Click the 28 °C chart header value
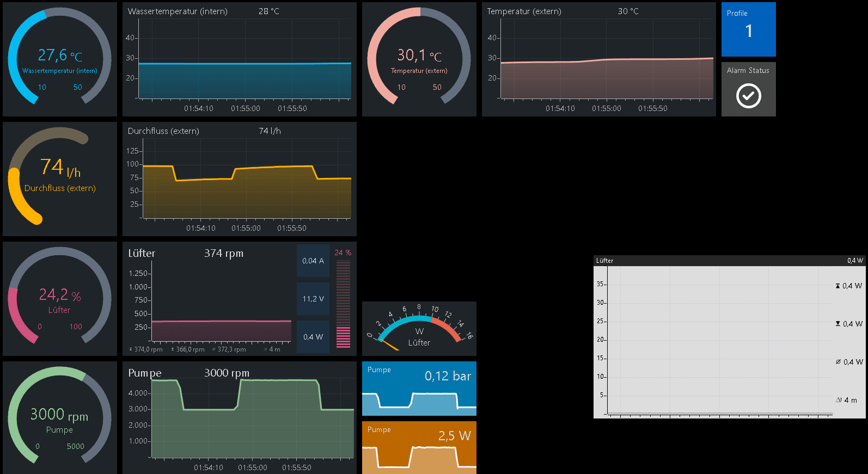 pyautogui.click(x=269, y=11)
